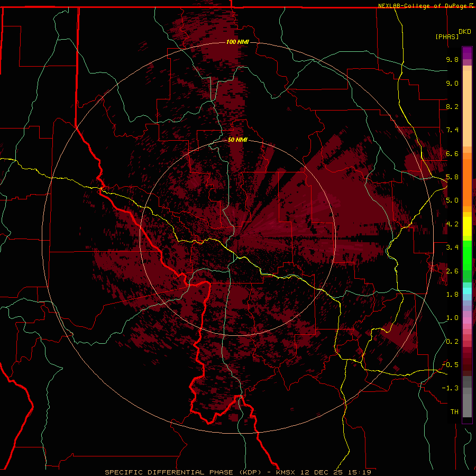Viewport: 476px width, 476px height.
Task: Click the 1.8 value on the color scale
Action: click(452, 295)
